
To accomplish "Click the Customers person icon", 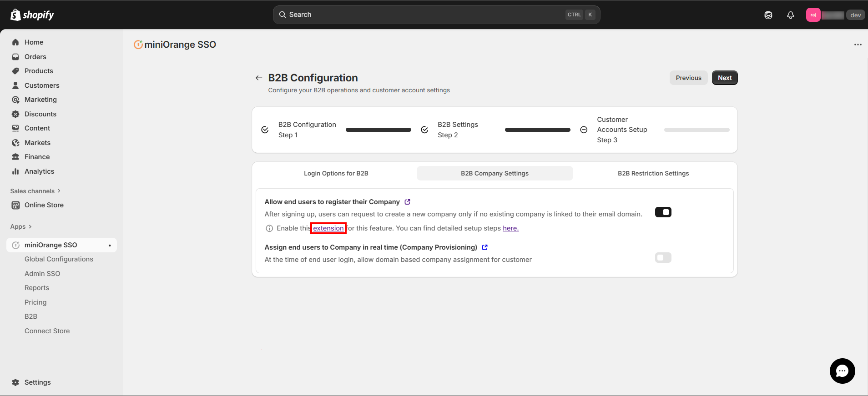I will pos(15,85).
